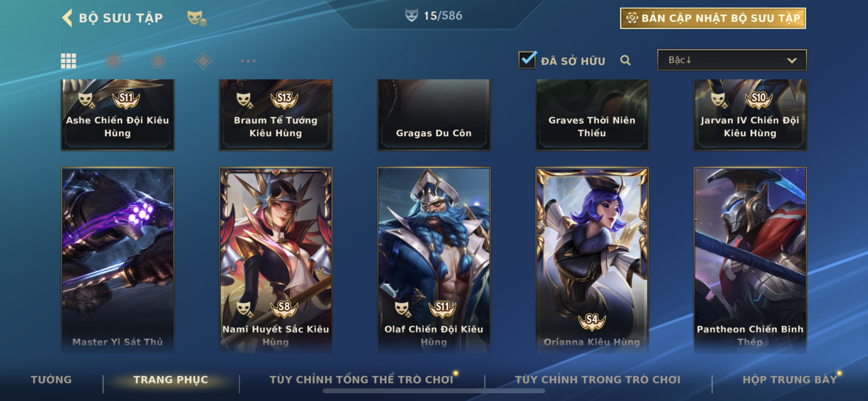Select the hexagon tier filter icon
Viewport: 868px width, 401px height.
click(x=113, y=61)
